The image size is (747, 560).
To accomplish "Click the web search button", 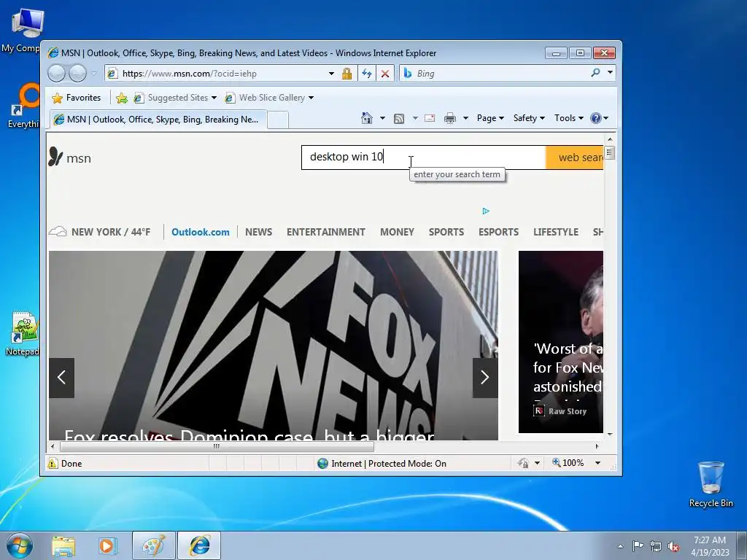I will point(575,157).
